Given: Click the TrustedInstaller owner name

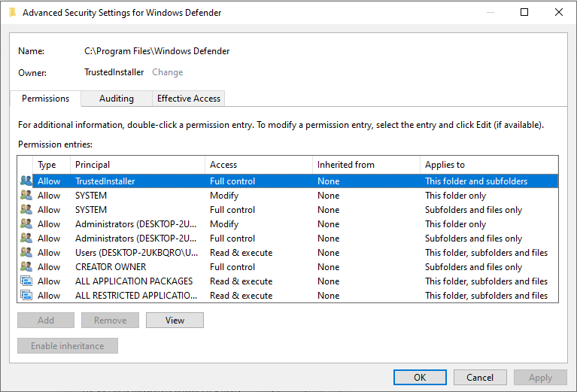Looking at the screenshot, I should coord(114,72).
